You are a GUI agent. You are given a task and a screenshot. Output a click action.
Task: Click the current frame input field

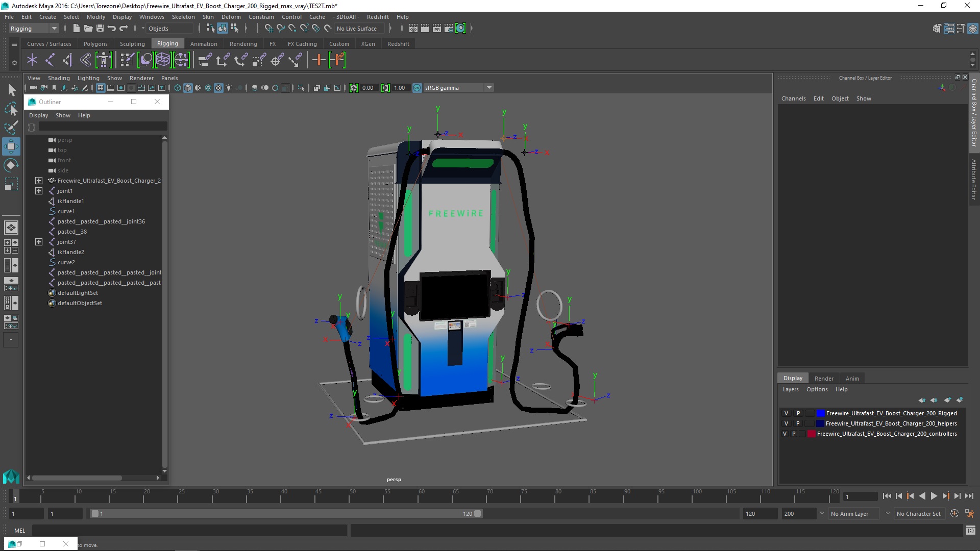[x=861, y=496]
